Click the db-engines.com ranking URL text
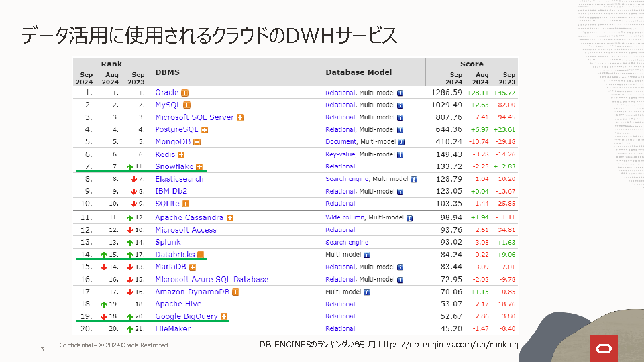Viewport: 644px width, 362px height. click(448, 345)
